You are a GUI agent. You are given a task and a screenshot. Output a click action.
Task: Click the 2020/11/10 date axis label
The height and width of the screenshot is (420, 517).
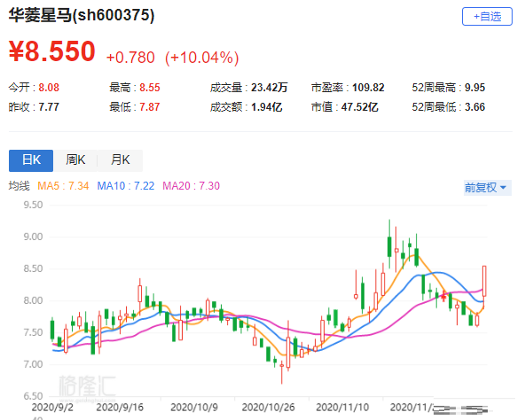(x=342, y=408)
